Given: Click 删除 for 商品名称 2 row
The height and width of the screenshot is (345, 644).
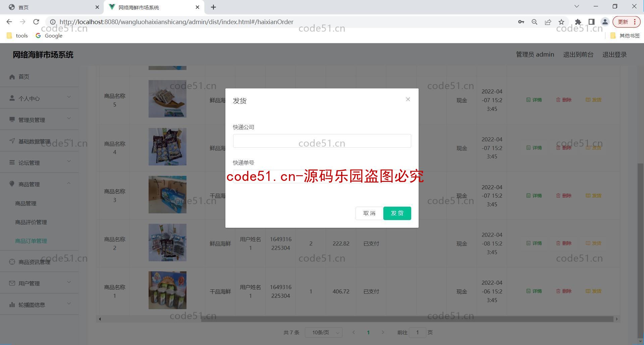Looking at the screenshot, I should [564, 243].
